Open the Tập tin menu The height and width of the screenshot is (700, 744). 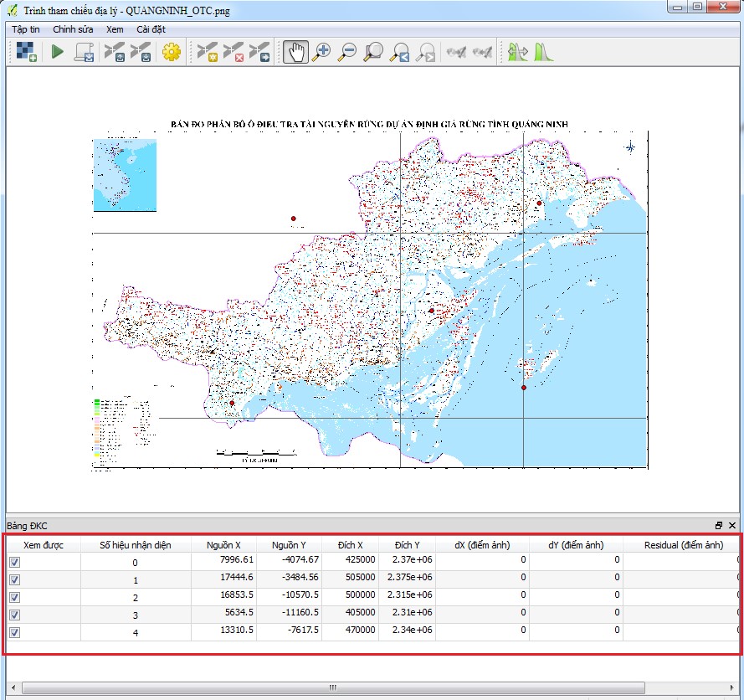pyautogui.click(x=26, y=29)
